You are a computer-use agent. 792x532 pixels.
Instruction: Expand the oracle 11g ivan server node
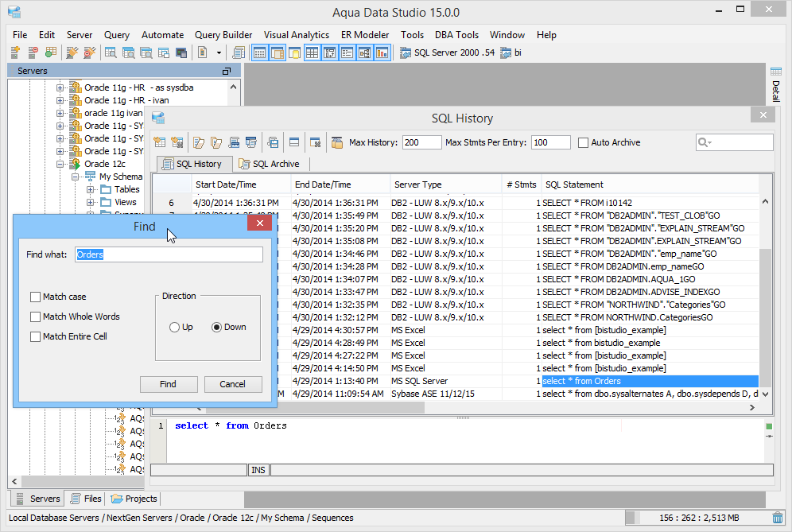coord(60,113)
